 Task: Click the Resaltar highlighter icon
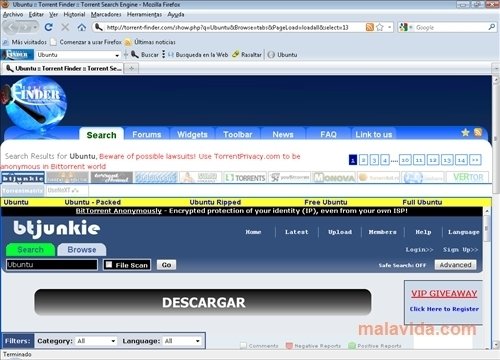click(x=236, y=54)
